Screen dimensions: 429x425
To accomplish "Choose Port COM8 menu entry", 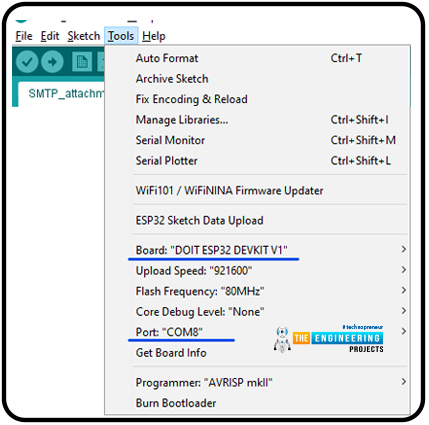I will click(x=257, y=332).
